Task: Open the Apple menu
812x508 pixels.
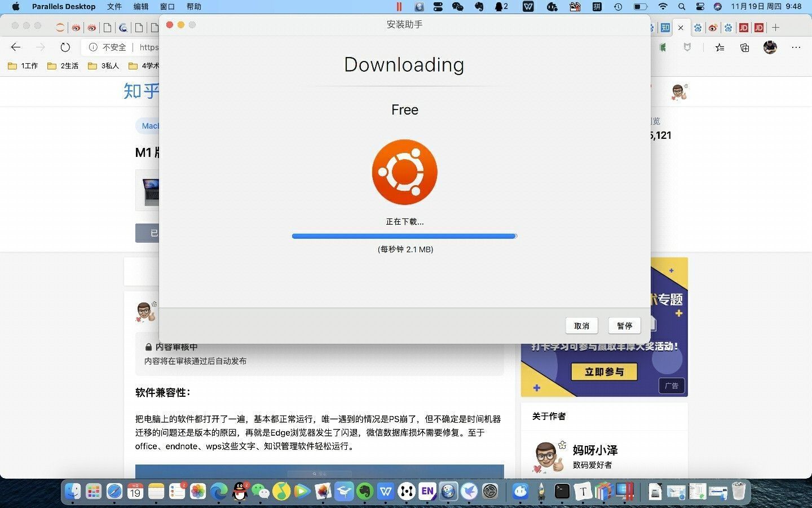Action: pyautogui.click(x=16, y=7)
